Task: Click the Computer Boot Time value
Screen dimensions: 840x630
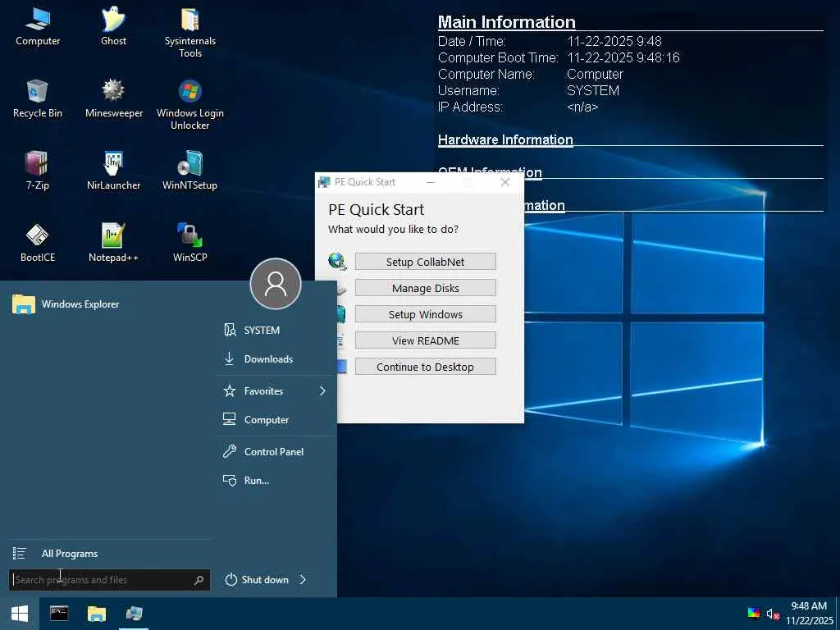Action: (x=623, y=58)
